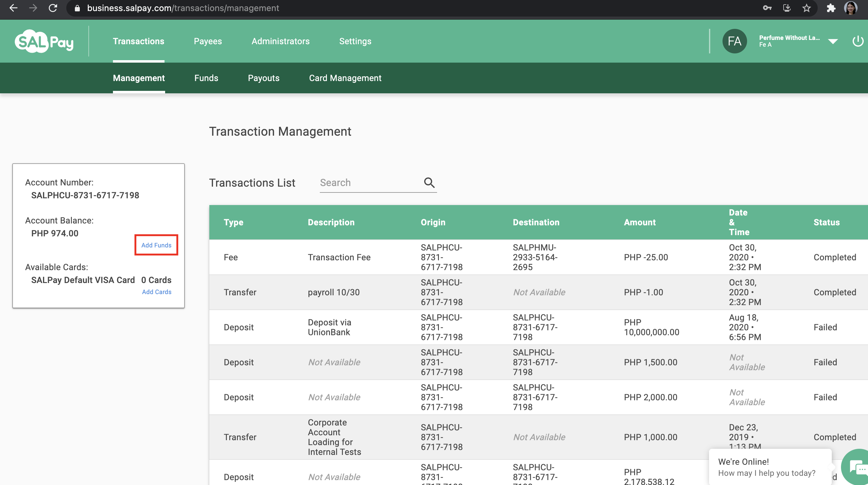
Task: Switch to the Funds tab
Action: click(206, 78)
